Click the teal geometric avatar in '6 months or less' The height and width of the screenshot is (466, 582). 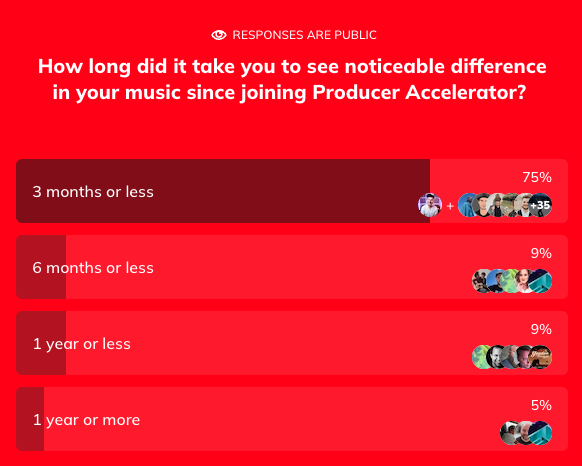tap(540, 281)
